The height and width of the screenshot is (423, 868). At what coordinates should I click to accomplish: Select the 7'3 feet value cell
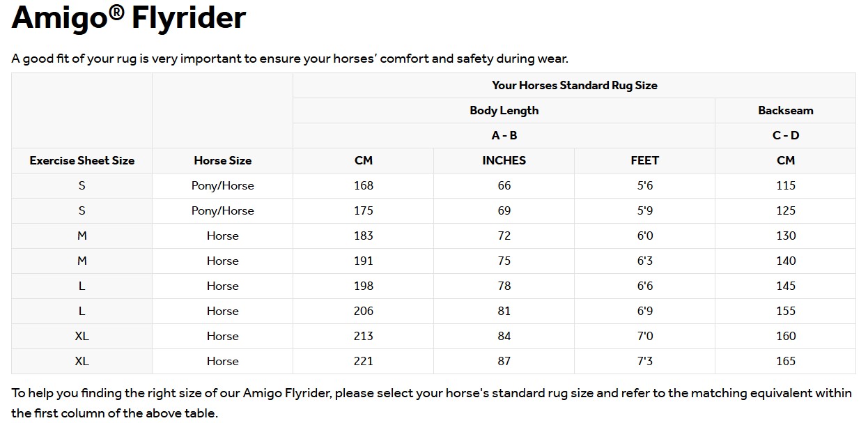tap(645, 361)
